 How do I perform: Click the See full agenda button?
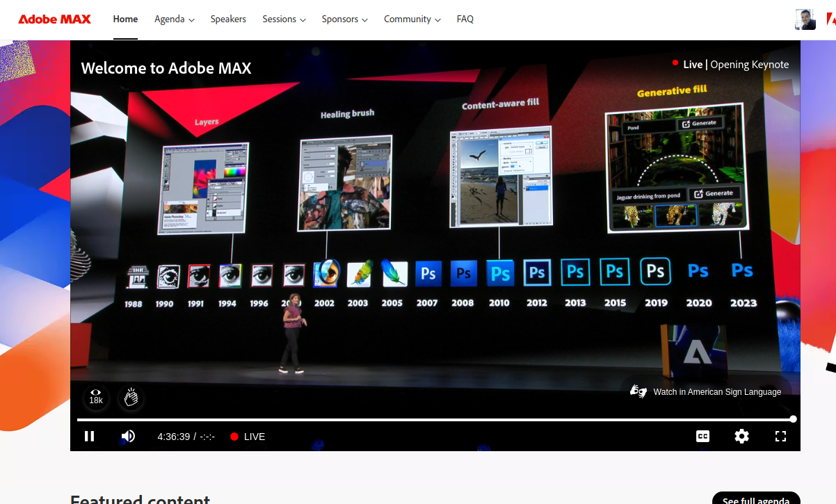pyautogui.click(x=756, y=500)
